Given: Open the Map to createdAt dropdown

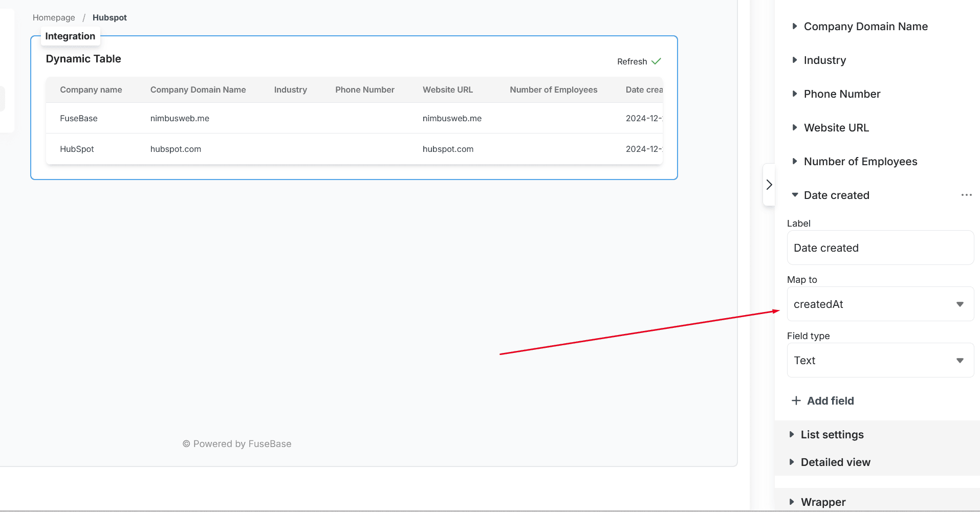Looking at the screenshot, I should point(880,304).
